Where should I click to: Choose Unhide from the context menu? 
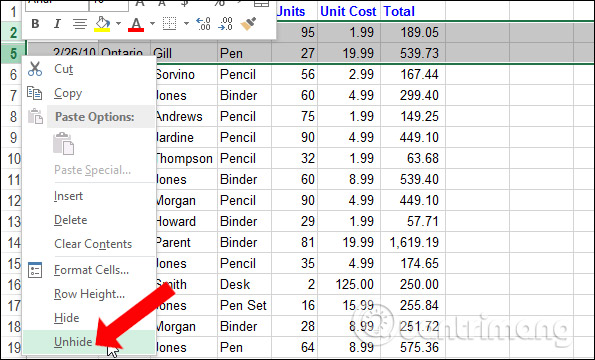(89, 342)
